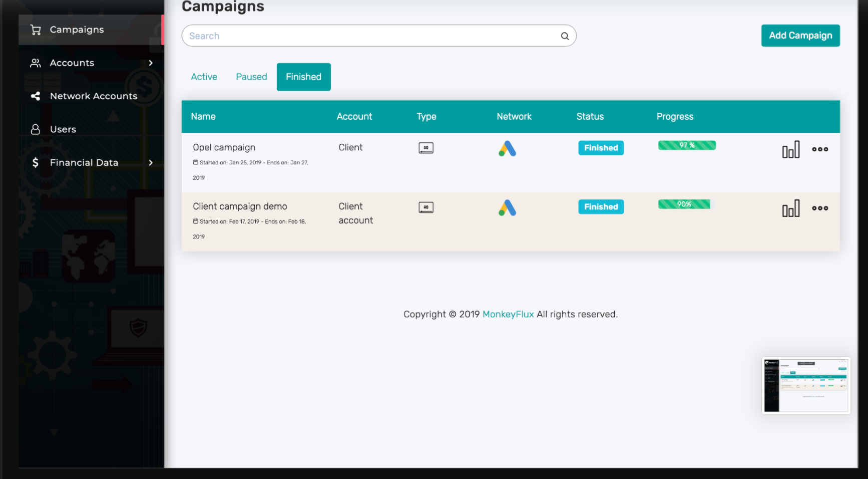Image resolution: width=868 pixels, height=479 pixels.
Task: Open the Financial Data dollar icon
Action: tap(35, 162)
